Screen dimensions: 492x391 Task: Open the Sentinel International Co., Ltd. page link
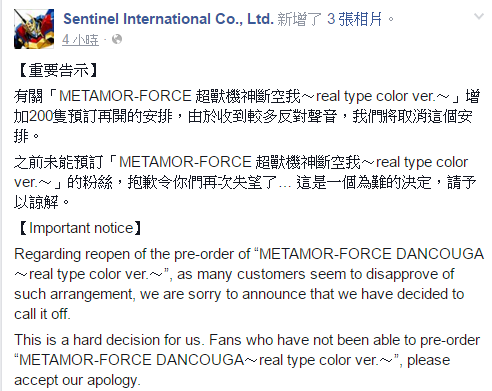[168, 19]
